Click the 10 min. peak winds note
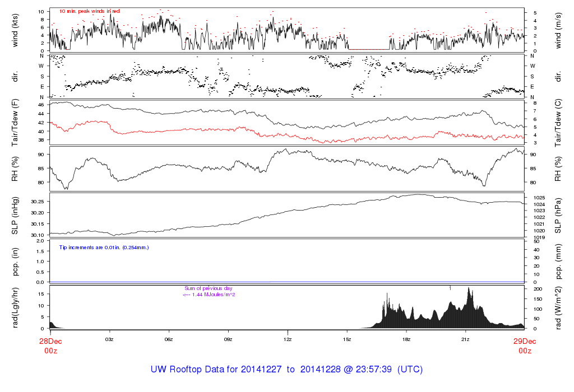 click(89, 11)
